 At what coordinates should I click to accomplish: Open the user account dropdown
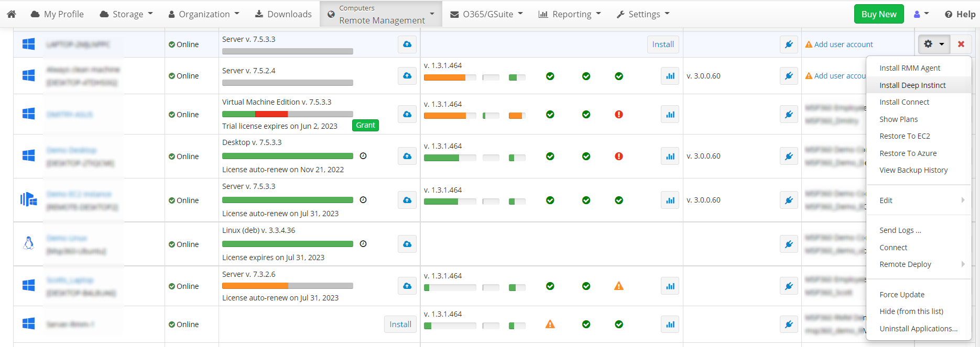coord(921,14)
